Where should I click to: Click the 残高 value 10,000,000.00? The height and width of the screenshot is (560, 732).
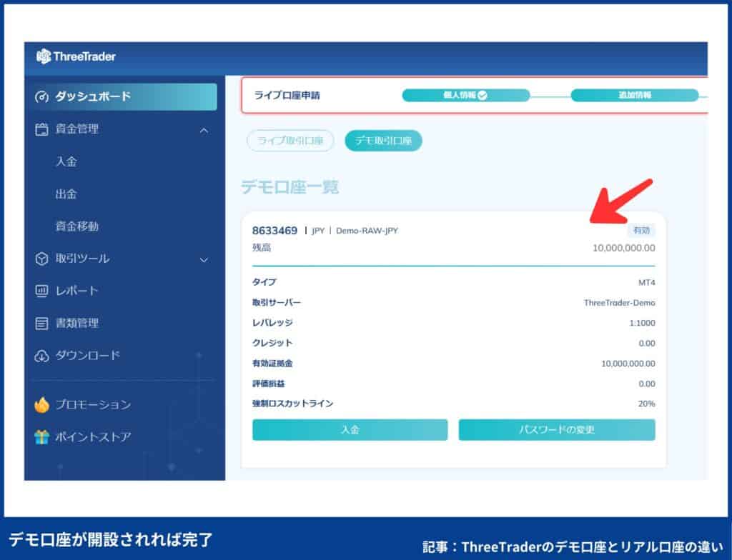tap(623, 248)
